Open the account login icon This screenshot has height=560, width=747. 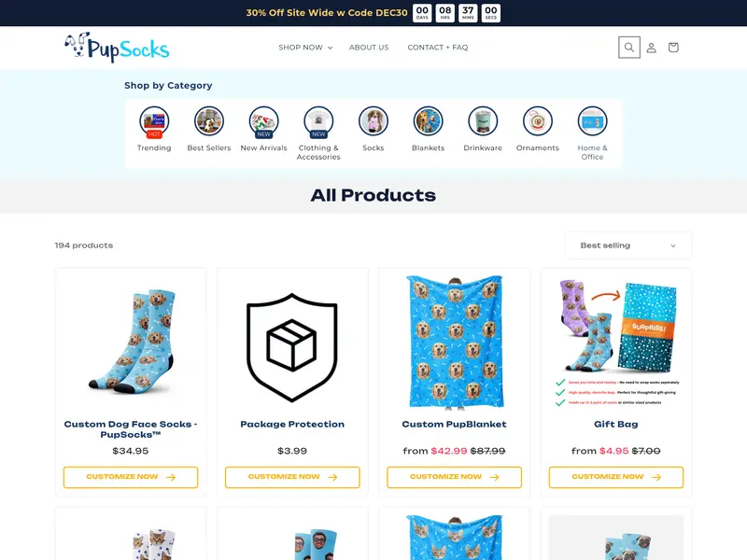click(651, 48)
